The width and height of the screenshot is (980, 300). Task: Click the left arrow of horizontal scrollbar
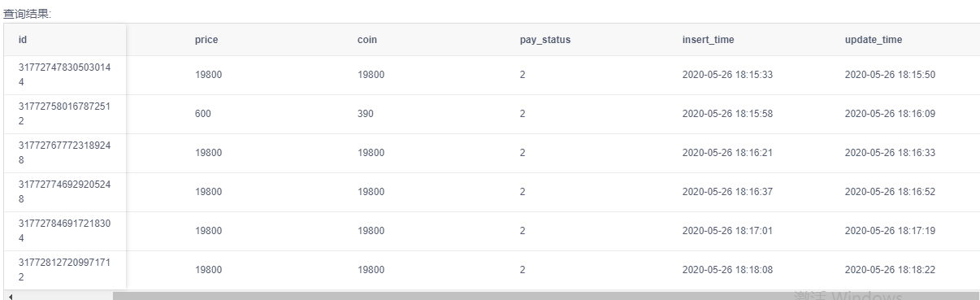tap(10, 296)
